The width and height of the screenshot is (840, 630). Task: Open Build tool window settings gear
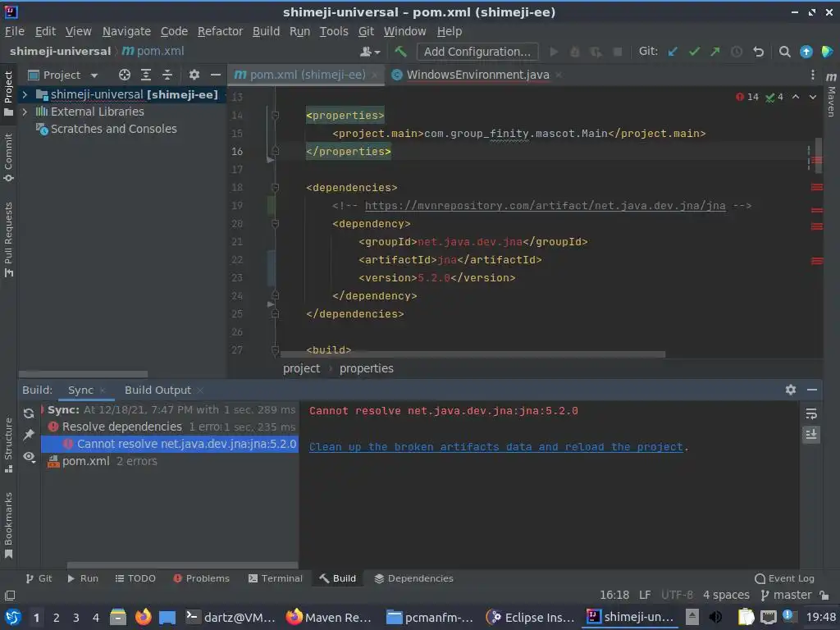[x=791, y=390]
